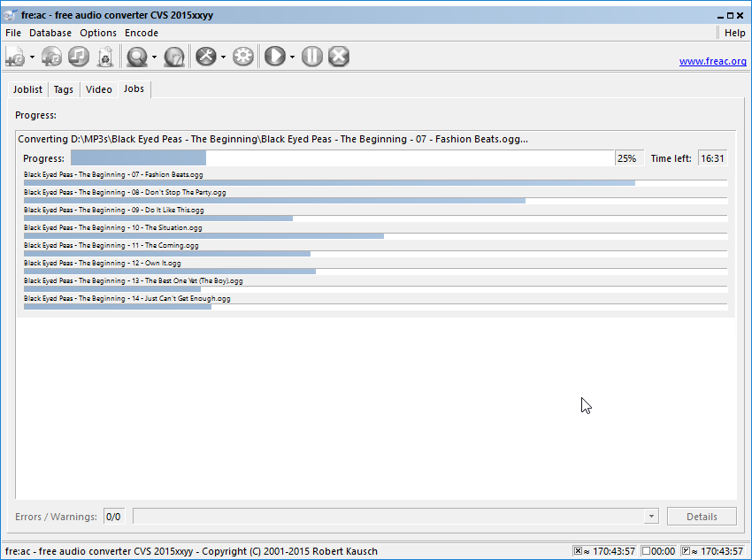Open the File menu
The image size is (752, 560).
[x=13, y=33]
